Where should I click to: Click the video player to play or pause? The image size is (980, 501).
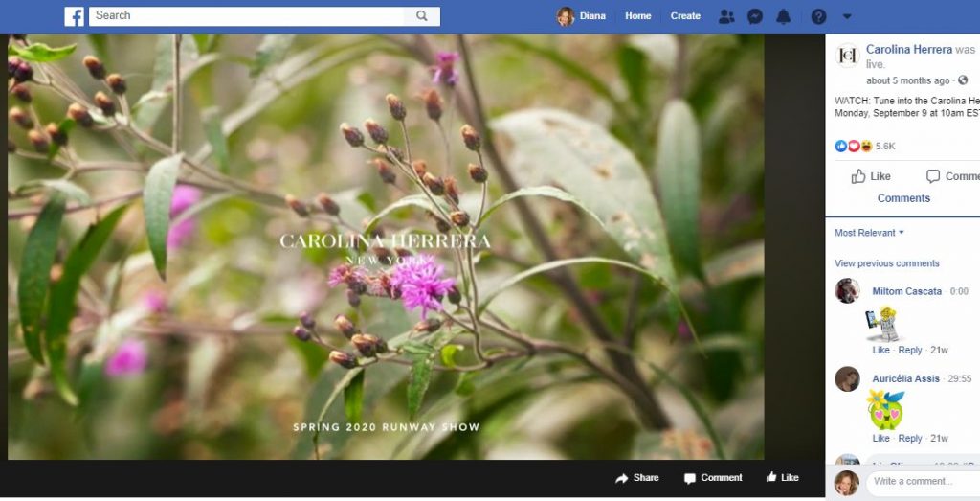pos(386,247)
